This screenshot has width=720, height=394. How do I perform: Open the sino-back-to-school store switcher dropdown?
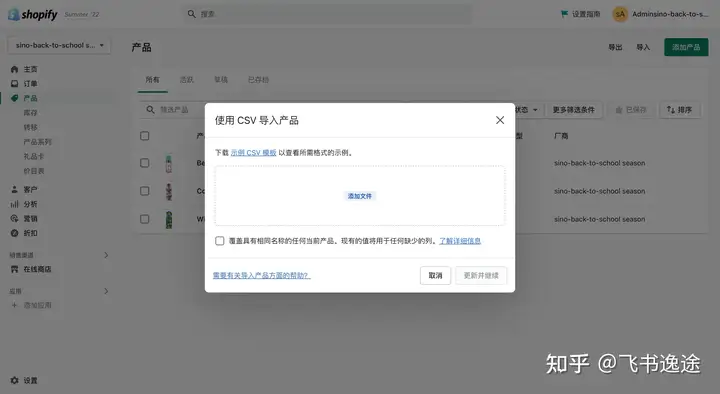point(59,45)
